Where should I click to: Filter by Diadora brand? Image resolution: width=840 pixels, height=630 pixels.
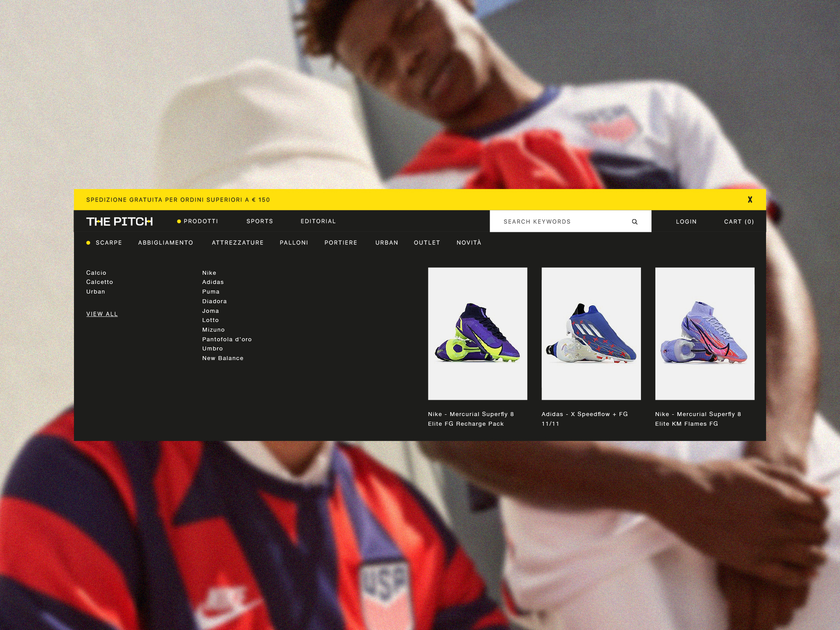click(214, 301)
